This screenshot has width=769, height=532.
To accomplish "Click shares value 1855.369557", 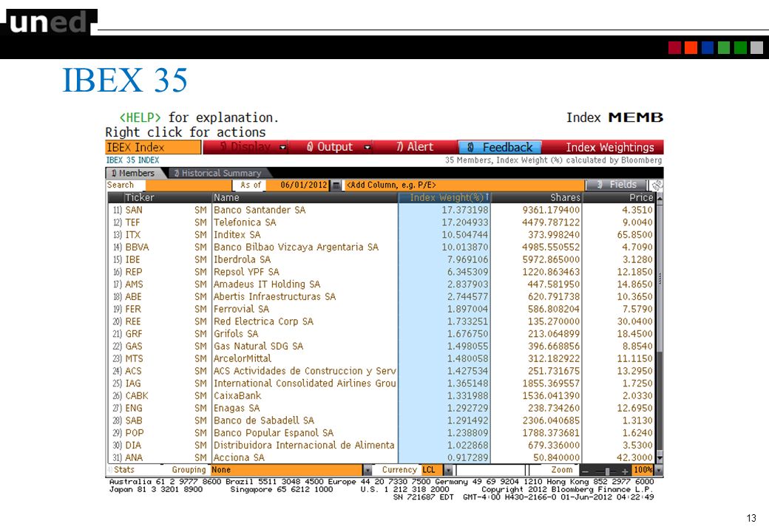I will point(551,383).
